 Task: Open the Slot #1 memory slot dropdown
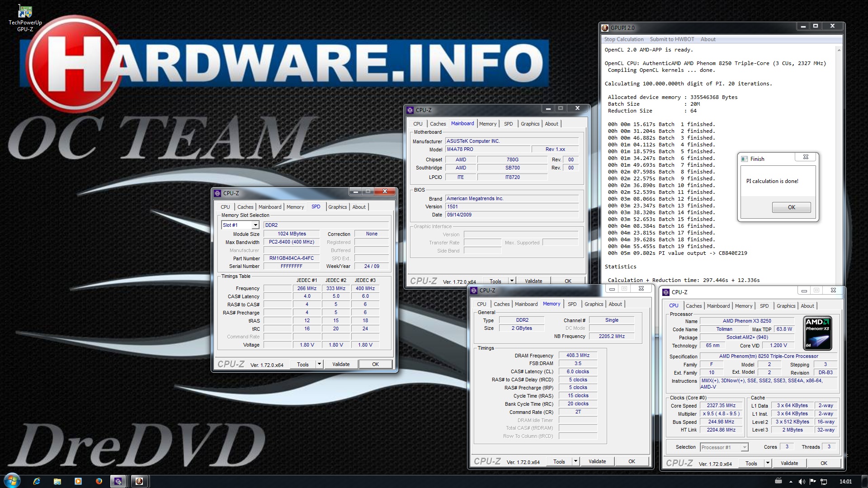255,225
